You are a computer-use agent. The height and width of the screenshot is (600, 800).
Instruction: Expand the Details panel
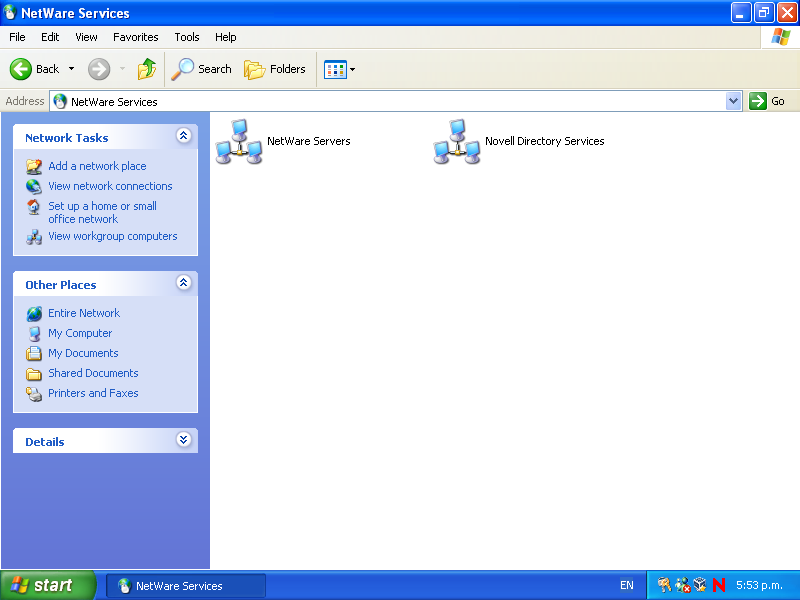(x=184, y=440)
